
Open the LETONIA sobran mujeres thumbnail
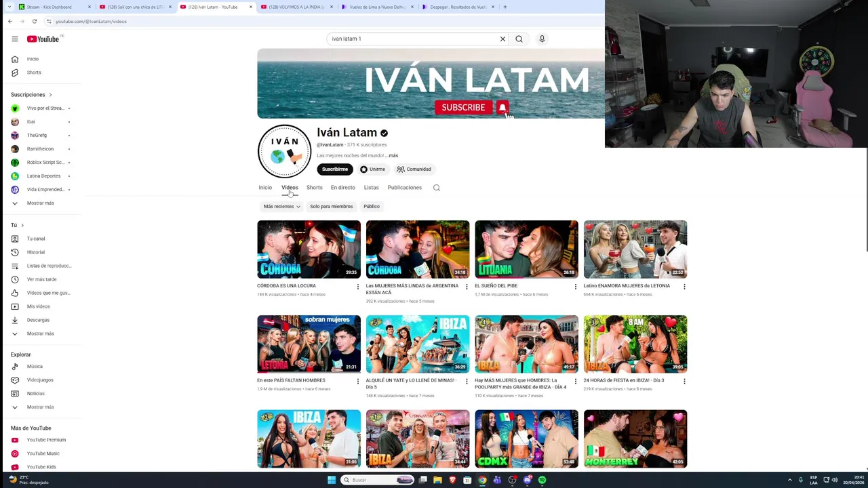tap(309, 344)
